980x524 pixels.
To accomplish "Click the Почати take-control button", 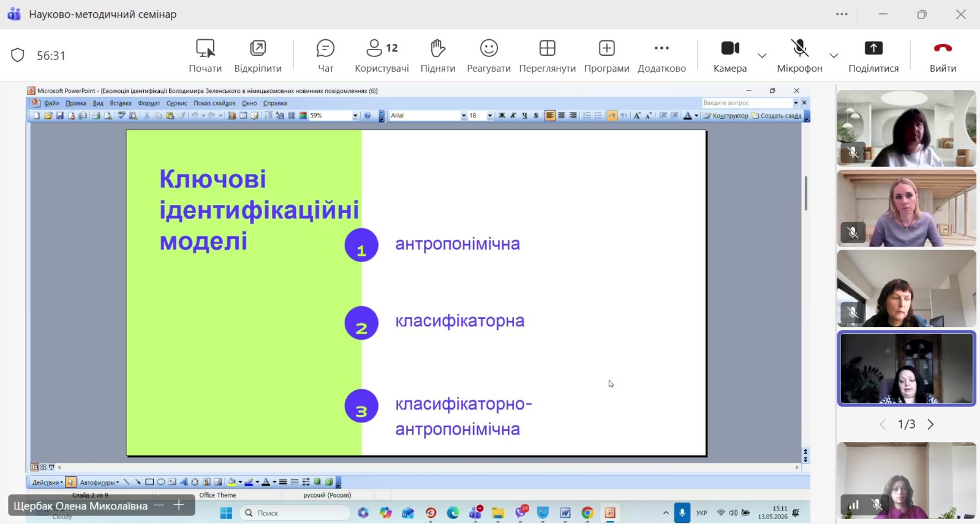I will point(205,56).
